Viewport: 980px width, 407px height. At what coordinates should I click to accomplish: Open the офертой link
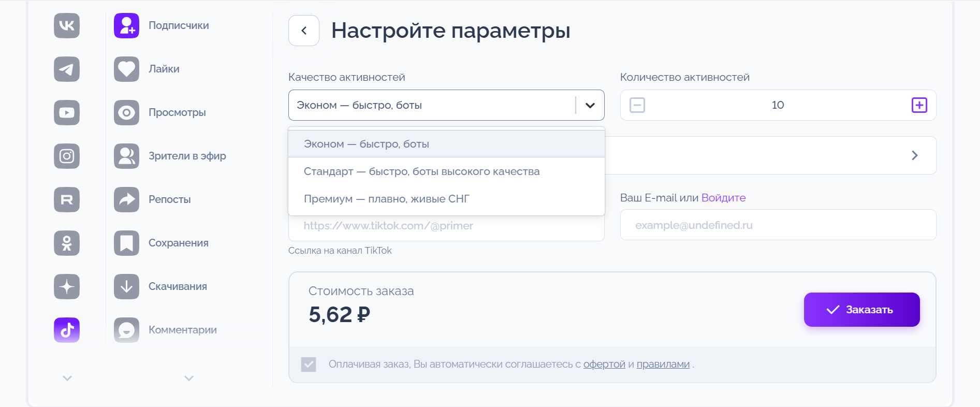point(604,365)
